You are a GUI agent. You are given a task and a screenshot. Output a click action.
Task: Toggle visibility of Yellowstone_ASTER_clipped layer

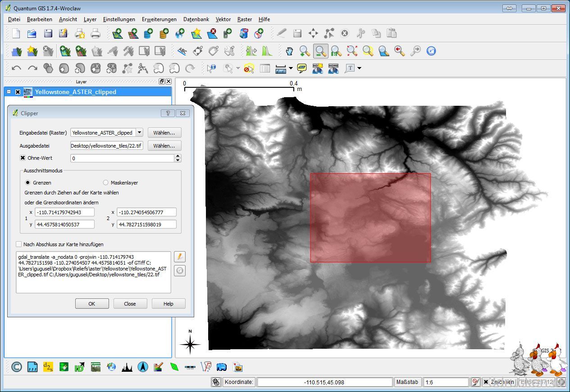click(18, 92)
